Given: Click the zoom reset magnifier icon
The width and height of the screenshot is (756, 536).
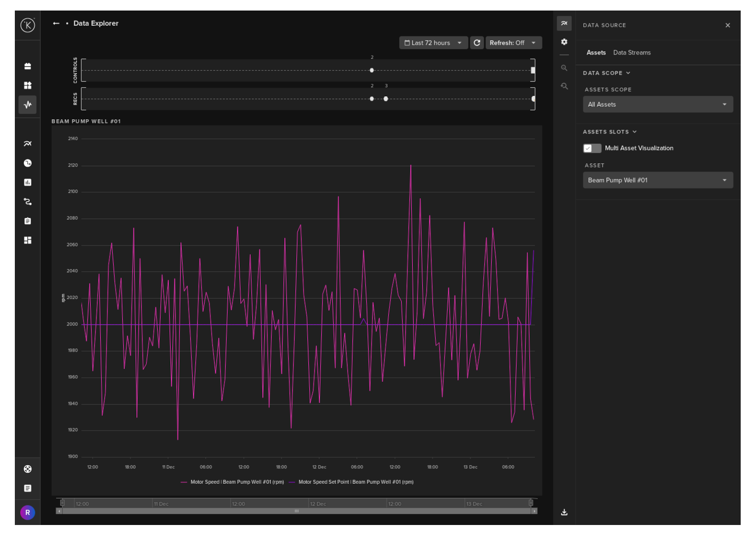Looking at the screenshot, I should (x=564, y=86).
